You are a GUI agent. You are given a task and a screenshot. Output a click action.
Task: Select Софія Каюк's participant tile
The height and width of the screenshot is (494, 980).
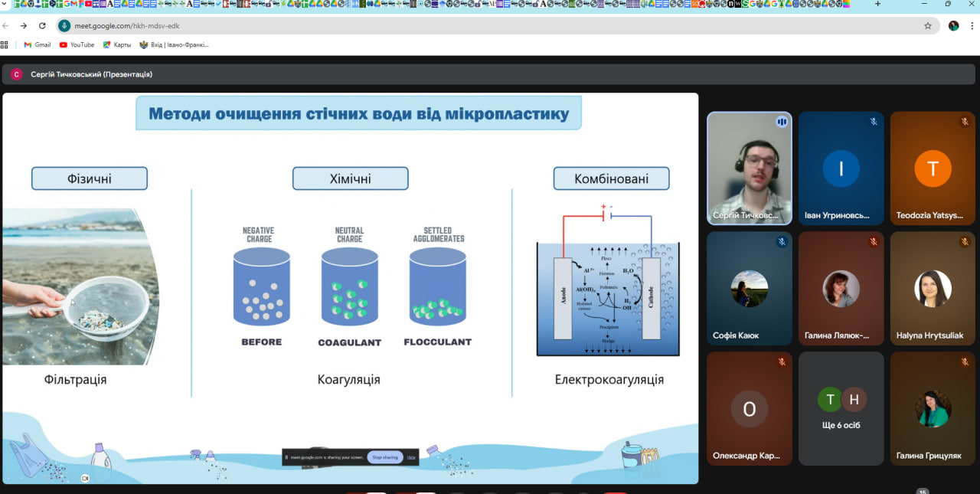click(749, 288)
